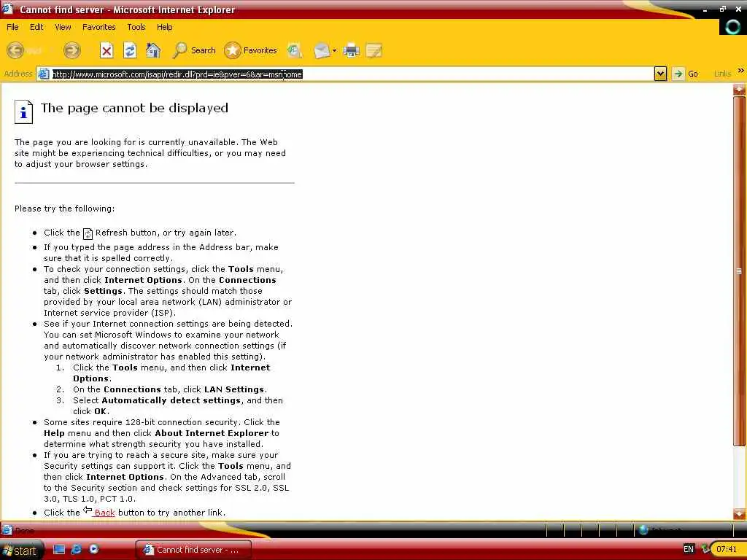The width and height of the screenshot is (747, 560).
Task: Click the Stop loading red X icon
Action: point(107,50)
